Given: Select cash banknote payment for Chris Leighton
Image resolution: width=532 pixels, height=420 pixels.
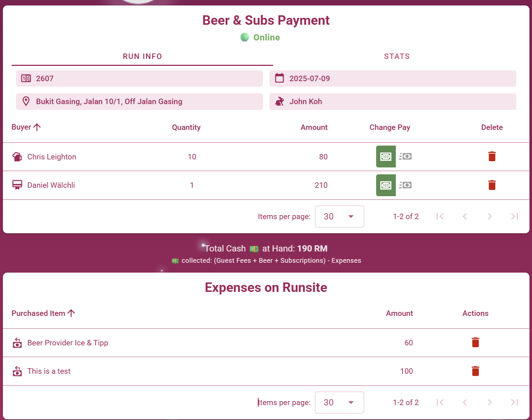Looking at the screenshot, I should click(386, 156).
